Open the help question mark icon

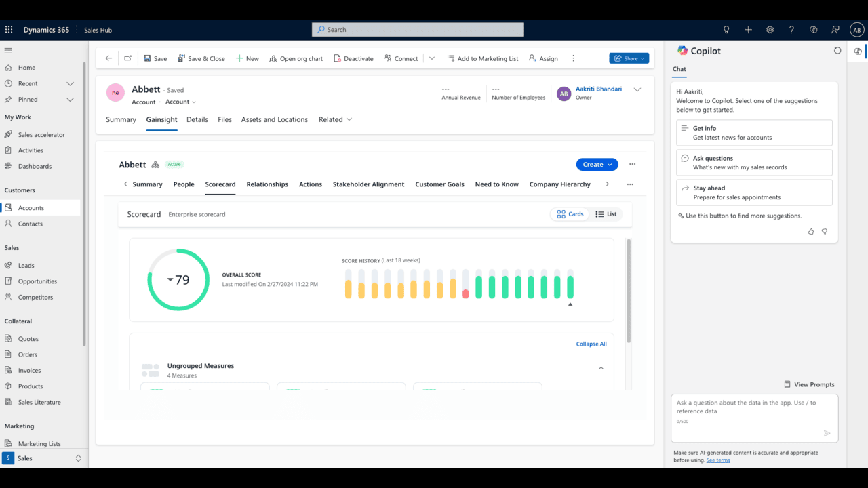791,30
